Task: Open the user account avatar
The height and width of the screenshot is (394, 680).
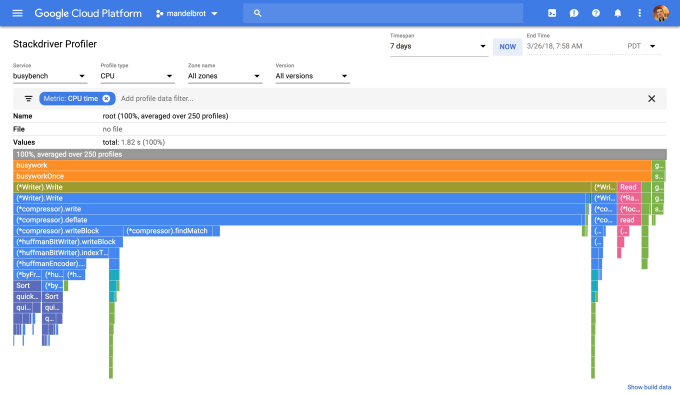Action: [660, 13]
